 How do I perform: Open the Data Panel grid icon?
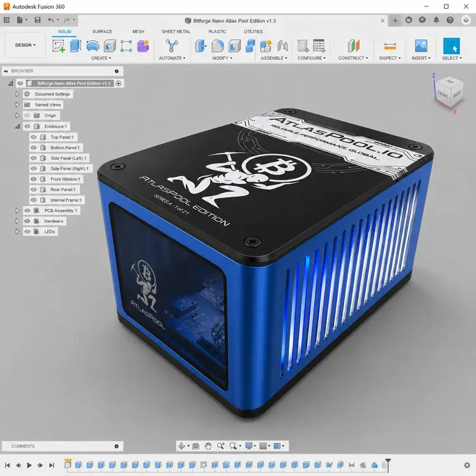[x=6, y=20]
